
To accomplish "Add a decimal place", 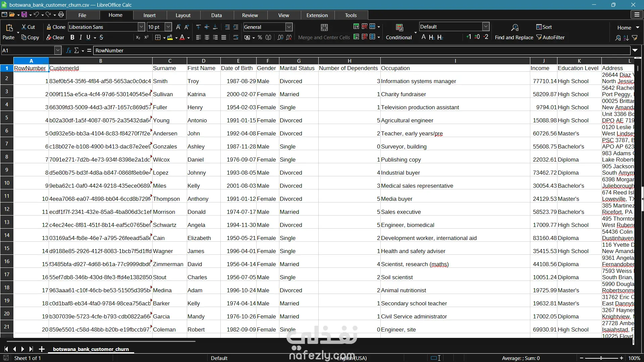I will (280, 38).
